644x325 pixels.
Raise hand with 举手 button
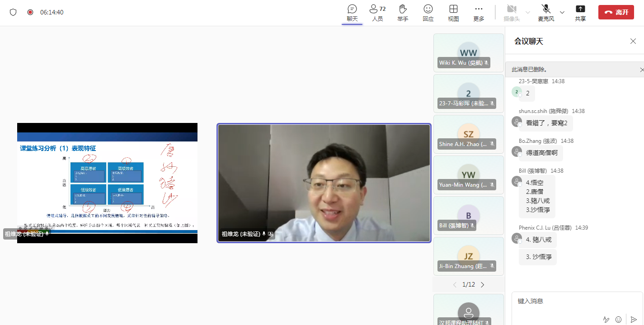(x=403, y=13)
